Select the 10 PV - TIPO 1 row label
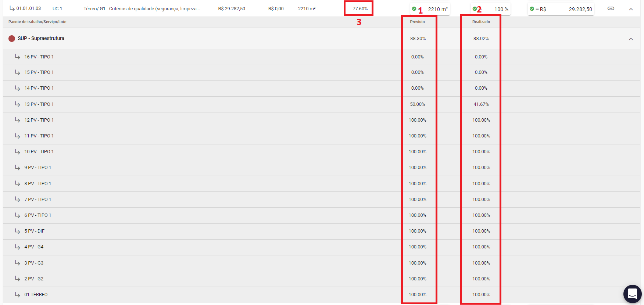This screenshot has width=644, height=305. pyautogui.click(x=39, y=151)
